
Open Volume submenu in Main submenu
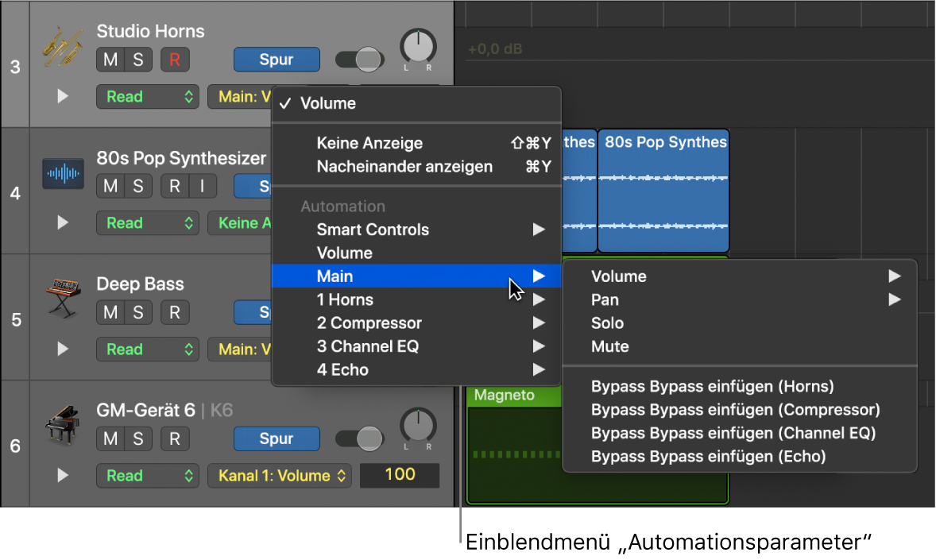pyautogui.click(x=740, y=276)
